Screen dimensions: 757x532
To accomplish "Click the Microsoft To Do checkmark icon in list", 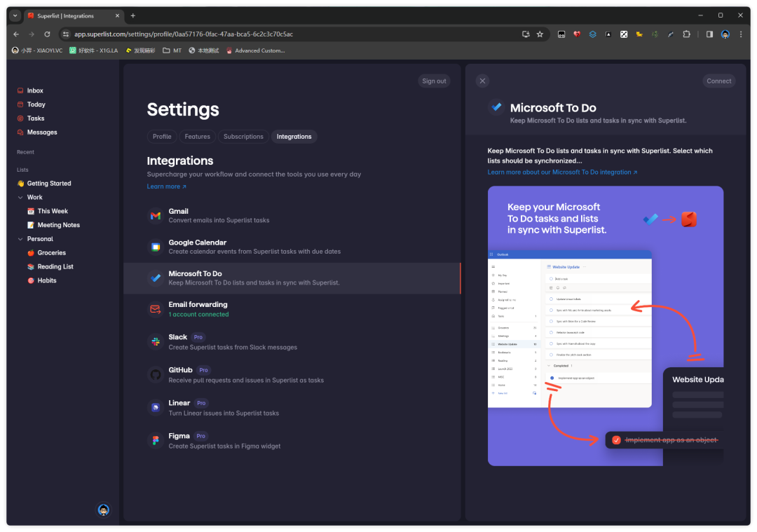I will coord(156,278).
